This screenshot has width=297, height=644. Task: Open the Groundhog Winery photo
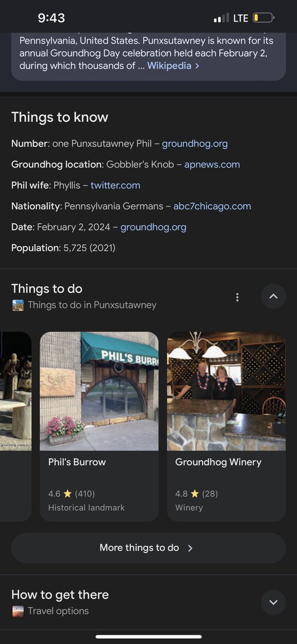point(226,391)
